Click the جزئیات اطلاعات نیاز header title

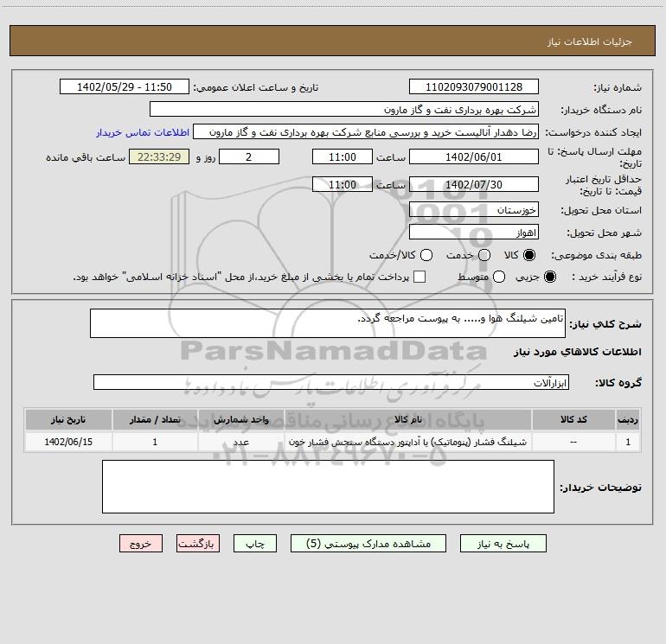[590, 41]
